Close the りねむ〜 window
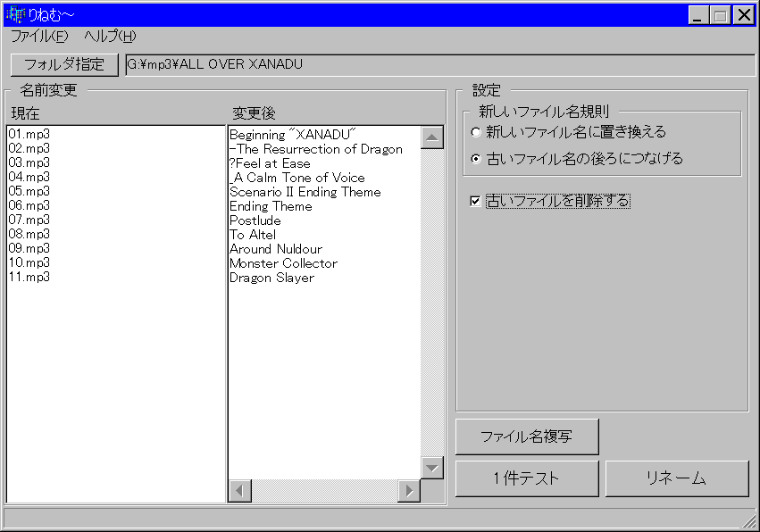 744,15
